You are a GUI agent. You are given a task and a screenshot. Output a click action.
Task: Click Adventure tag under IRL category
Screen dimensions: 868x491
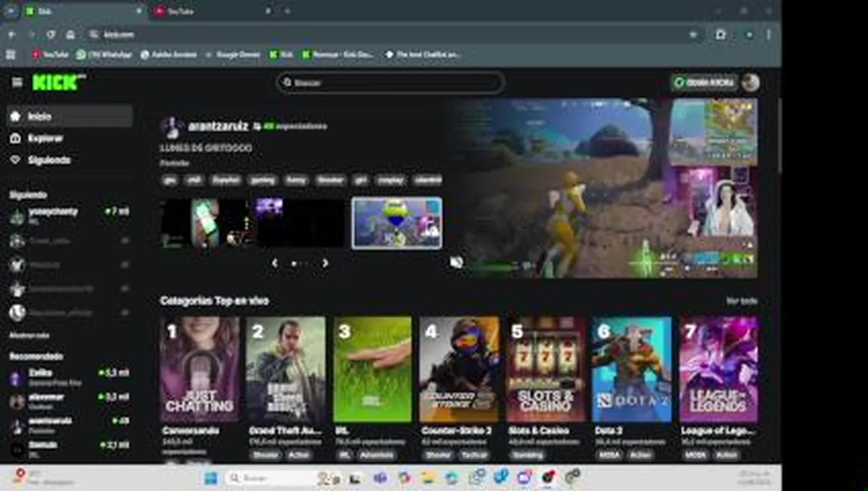[377, 455]
